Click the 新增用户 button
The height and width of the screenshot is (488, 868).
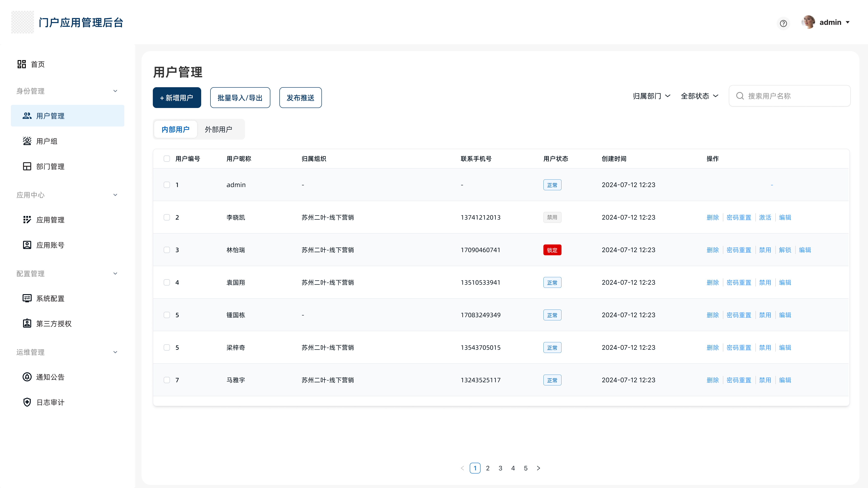coord(177,98)
